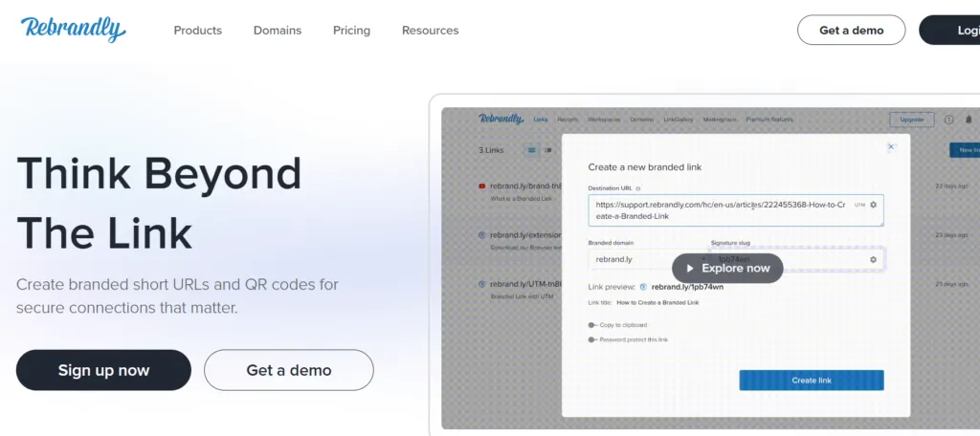This screenshot has width=980, height=436.
Task: Click the Rebrandly logo in the header
Action: (73, 29)
